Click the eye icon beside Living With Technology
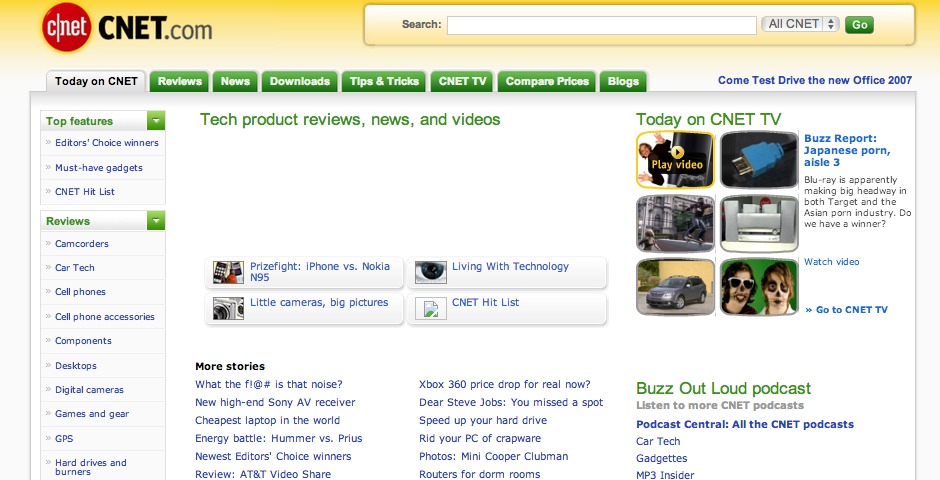The width and height of the screenshot is (940, 480). pyautogui.click(x=430, y=272)
